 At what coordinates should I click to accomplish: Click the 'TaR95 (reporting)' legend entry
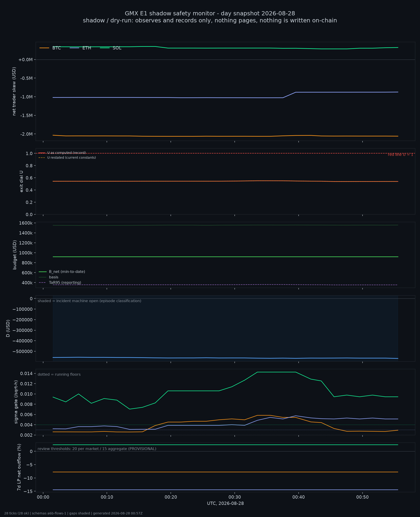60,283
